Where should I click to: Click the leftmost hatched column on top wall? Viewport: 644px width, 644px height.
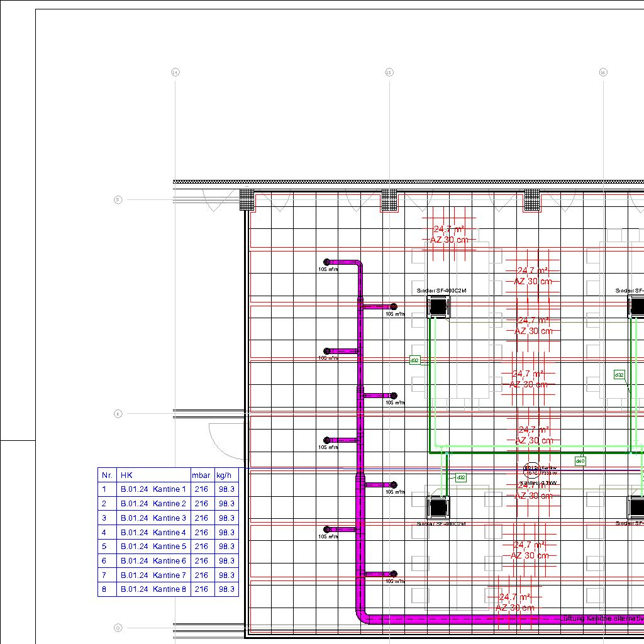pos(247,200)
